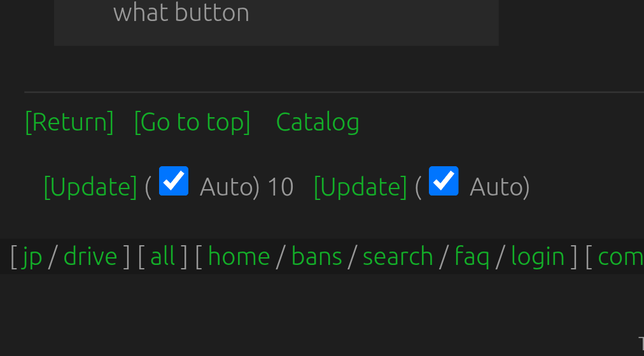Click the login link
The height and width of the screenshot is (356, 644).
[538, 257]
